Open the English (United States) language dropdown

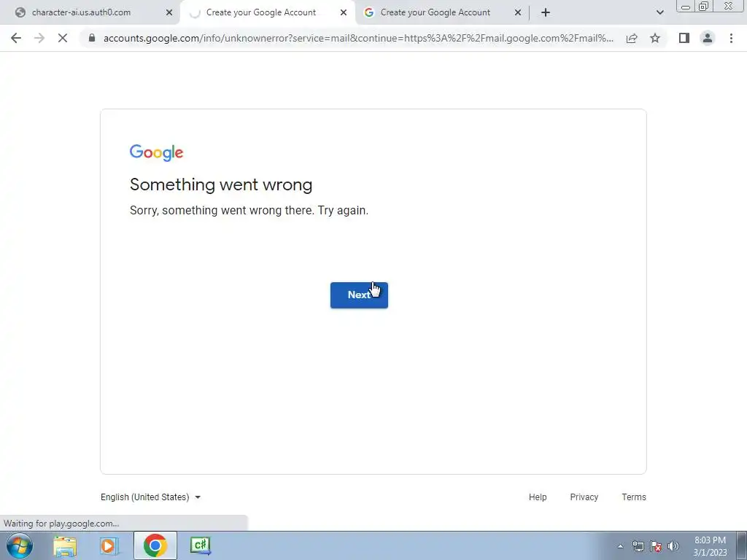[150, 497]
